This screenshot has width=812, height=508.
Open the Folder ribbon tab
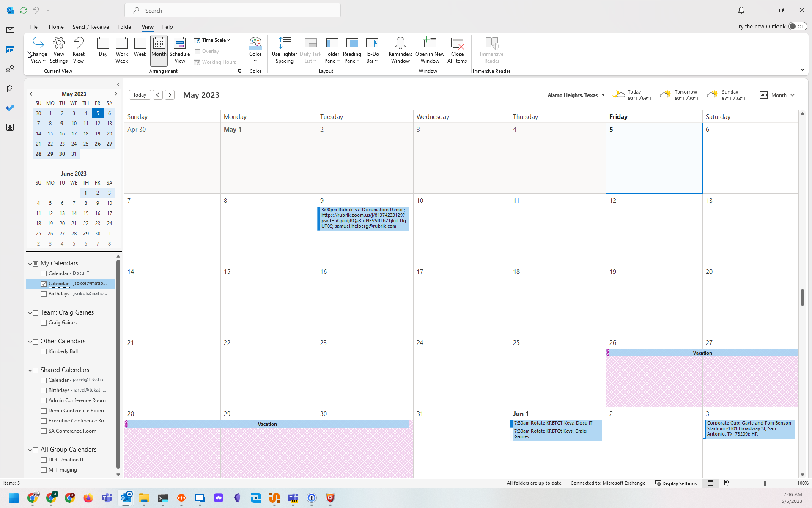click(x=125, y=27)
